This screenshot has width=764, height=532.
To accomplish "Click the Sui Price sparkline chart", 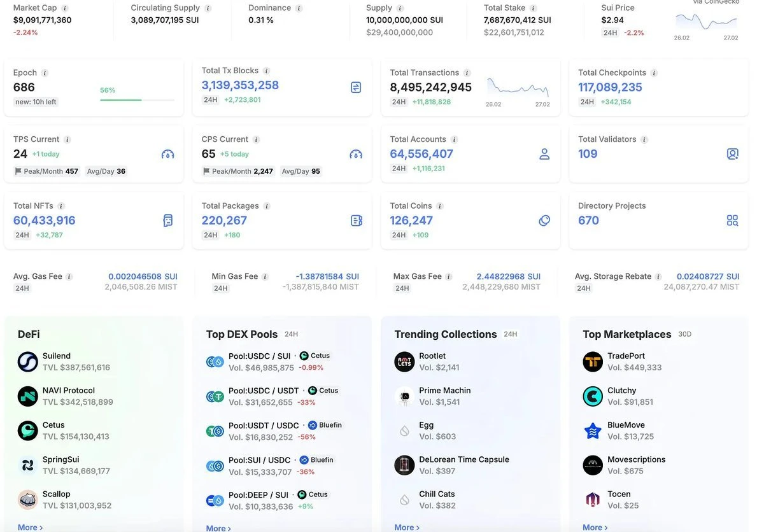I will click(x=706, y=22).
